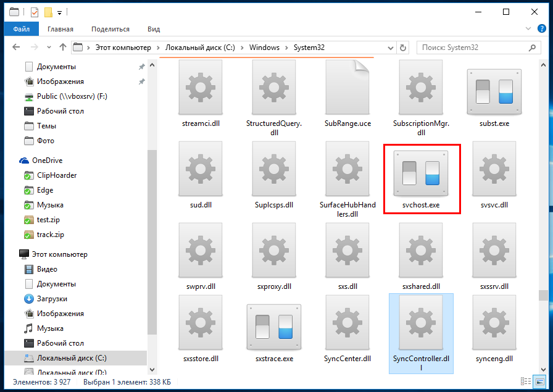Select the SyncCenter.dll file icon
This screenshot has height=392, width=553.
[x=347, y=322]
